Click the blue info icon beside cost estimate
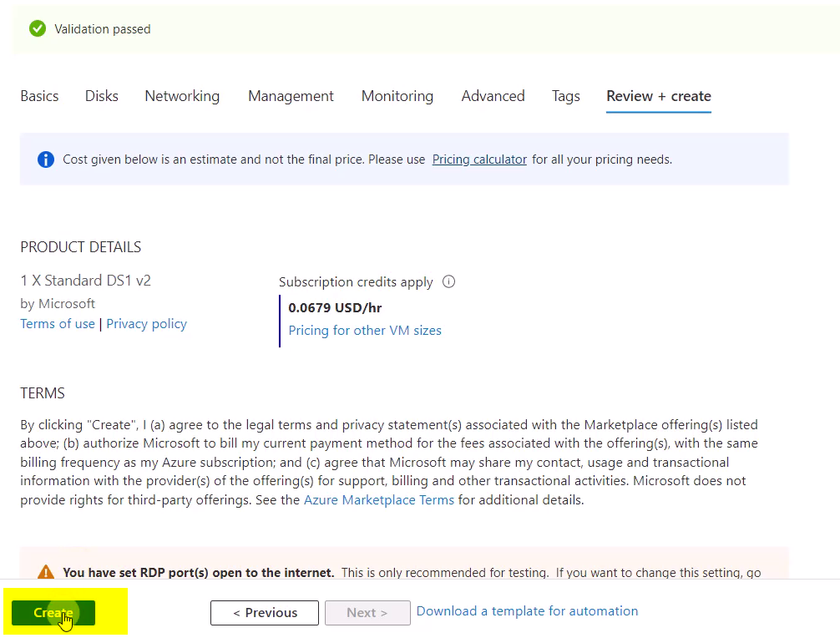The image size is (840, 643). coord(46,159)
